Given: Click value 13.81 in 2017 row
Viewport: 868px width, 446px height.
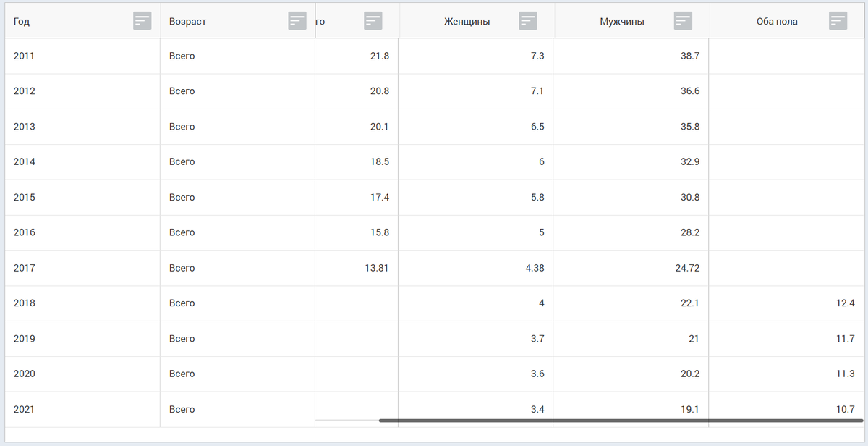Looking at the screenshot, I should tap(377, 268).
